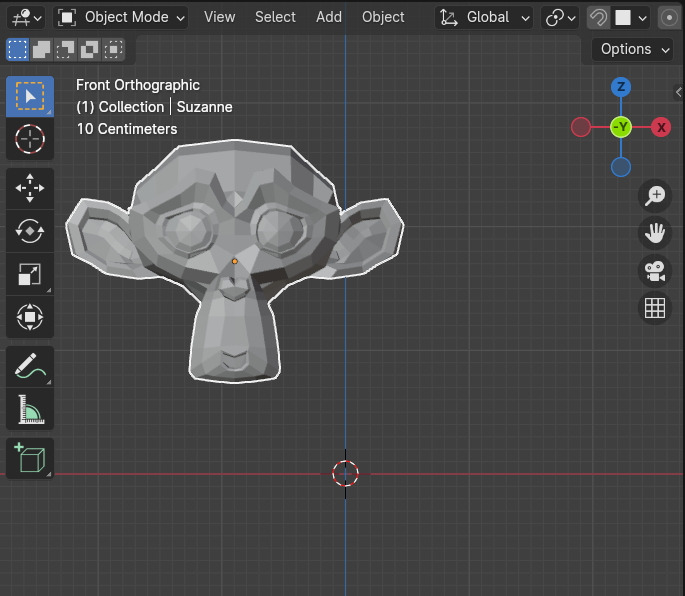This screenshot has width=685, height=596.
Task: Open the Object menu
Action: point(383,17)
